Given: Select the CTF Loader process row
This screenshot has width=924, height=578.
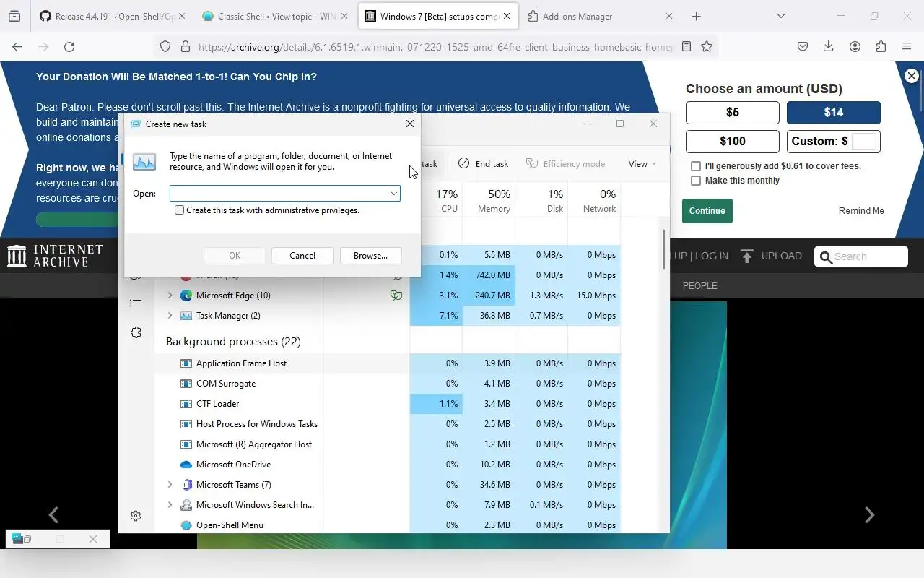Looking at the screenshot, I should (x=388, y=403).
